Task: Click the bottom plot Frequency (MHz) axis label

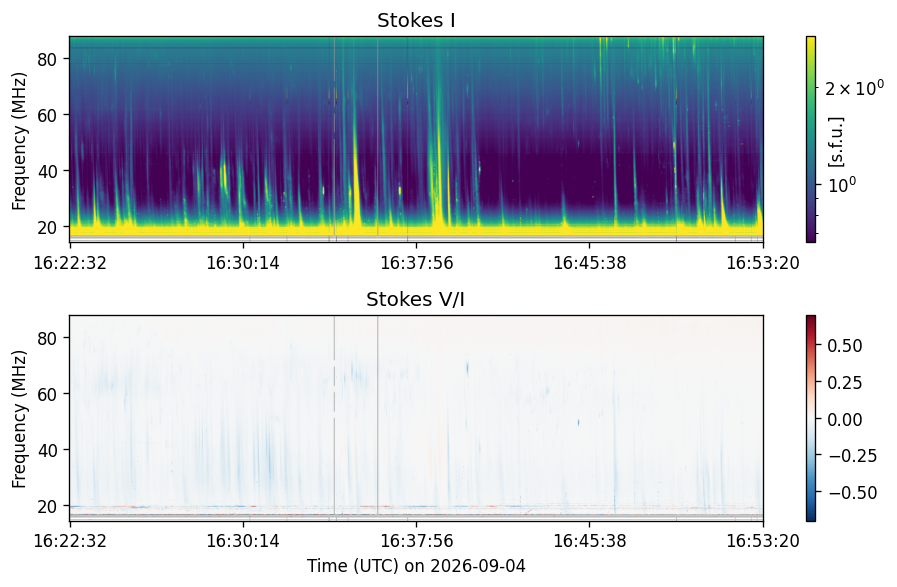Action: coord(19,419)
